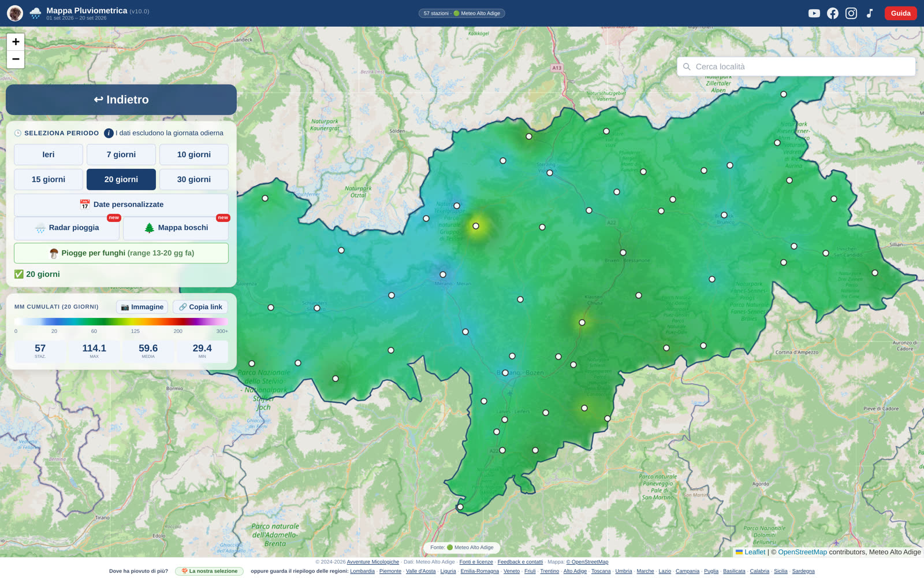This screenshot has width=924, height=578.
Task: Open Feedback e contatti link
Action: pyautogui.click(x=520, y=562)
